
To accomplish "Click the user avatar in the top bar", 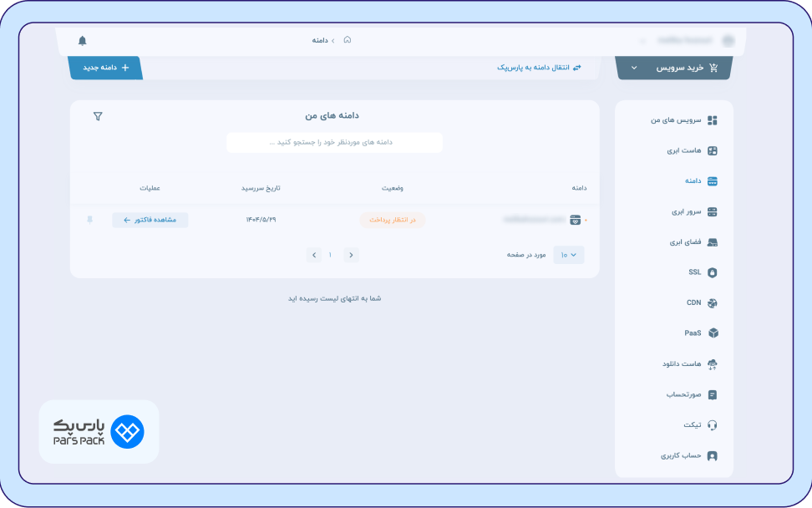I will 728,40.
